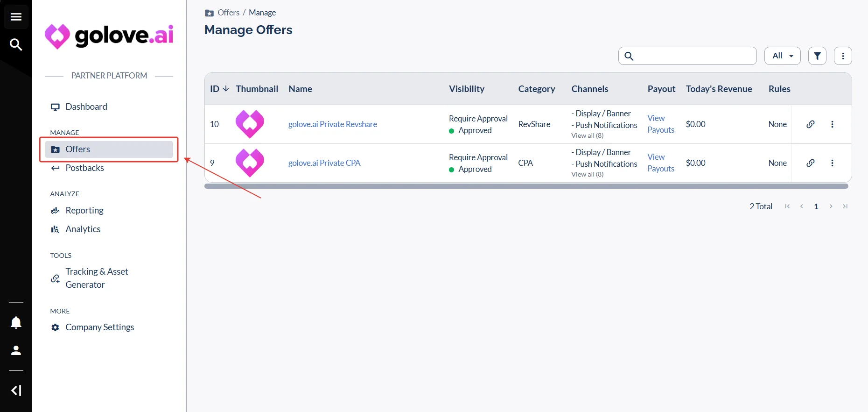View all 8 channels for Private Revshare
This screenshot has width=868, height=412.
click(588, 135)
